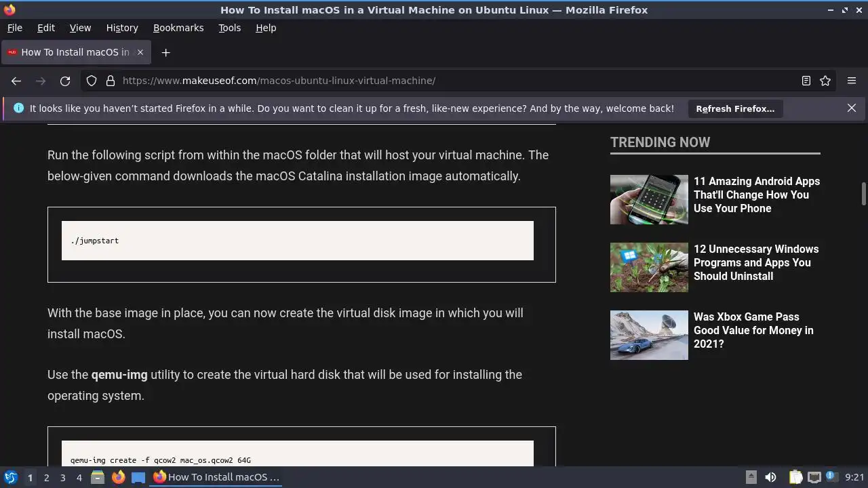Viewport: 868px width, 488px height.
Task: Open the tracking protection shield icon
Action: (92, 81)
